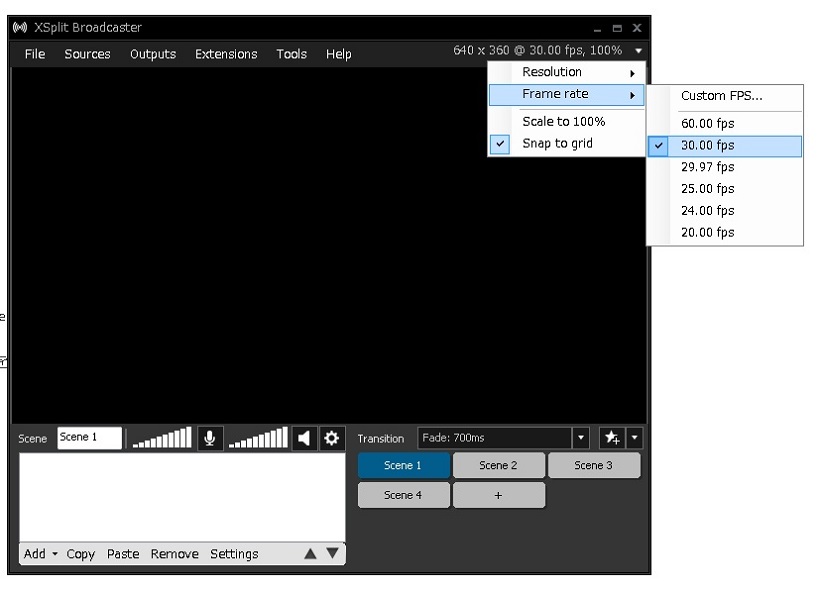The width and height of the screenshot is (820, 591).
Task: Open the dropdown beside the star icon
Action: tap(634, 438)
